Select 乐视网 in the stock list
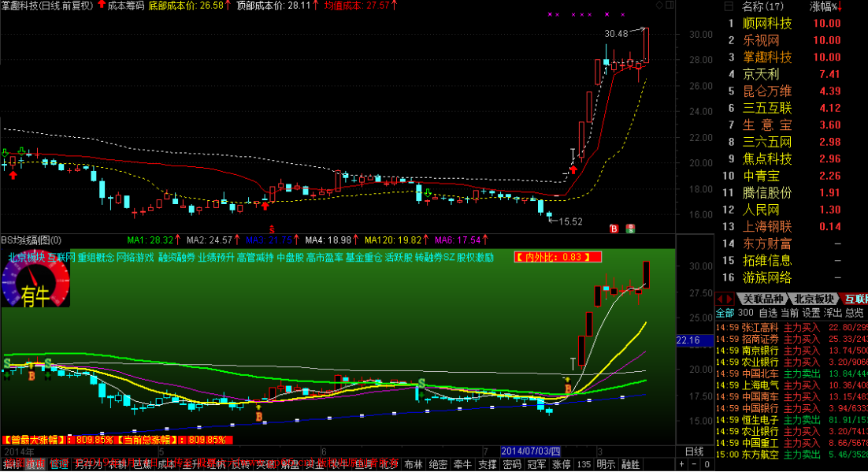The image size is (868, 472). 761,40
